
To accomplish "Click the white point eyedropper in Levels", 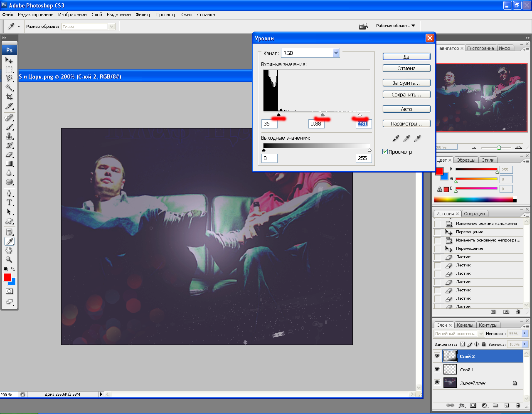I will 417,138.
